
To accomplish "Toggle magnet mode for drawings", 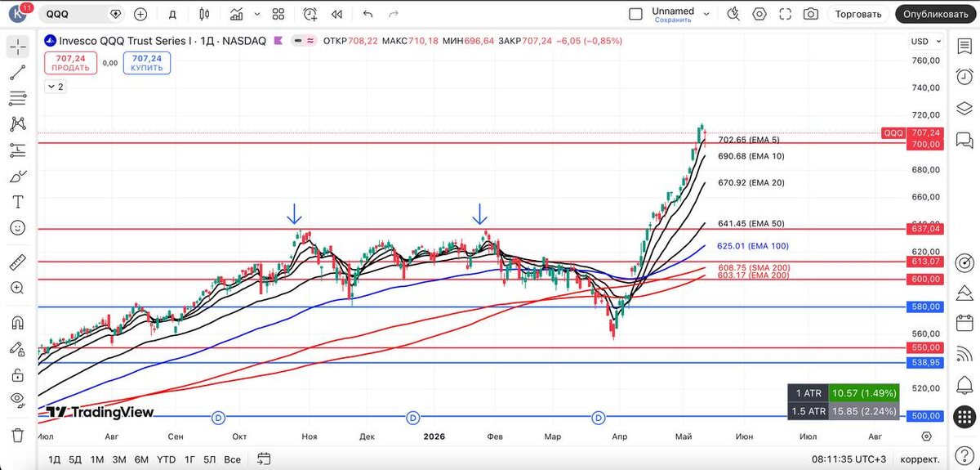I will click(x=17, y=323).
